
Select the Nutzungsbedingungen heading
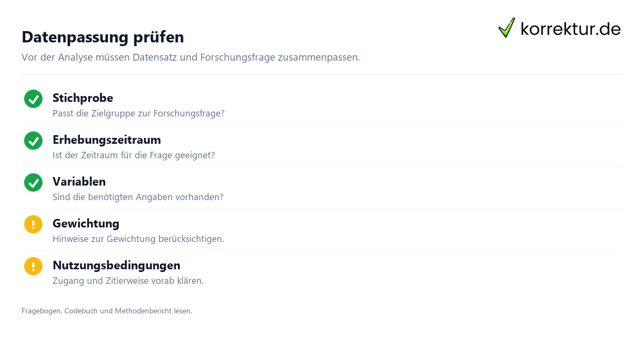(x=116, y=265)
